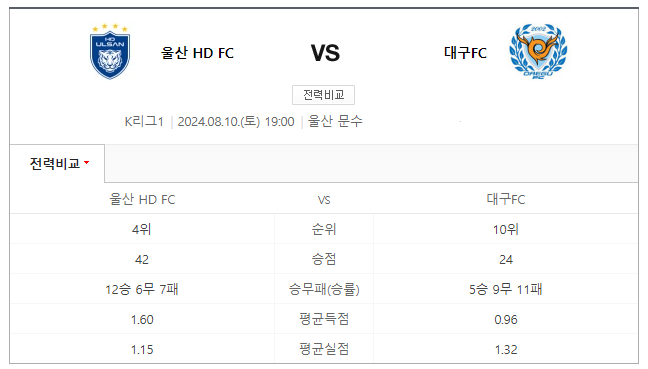Open the 전력비교 tab
Viewport: 648px width, 369px height.
[57, 164]
